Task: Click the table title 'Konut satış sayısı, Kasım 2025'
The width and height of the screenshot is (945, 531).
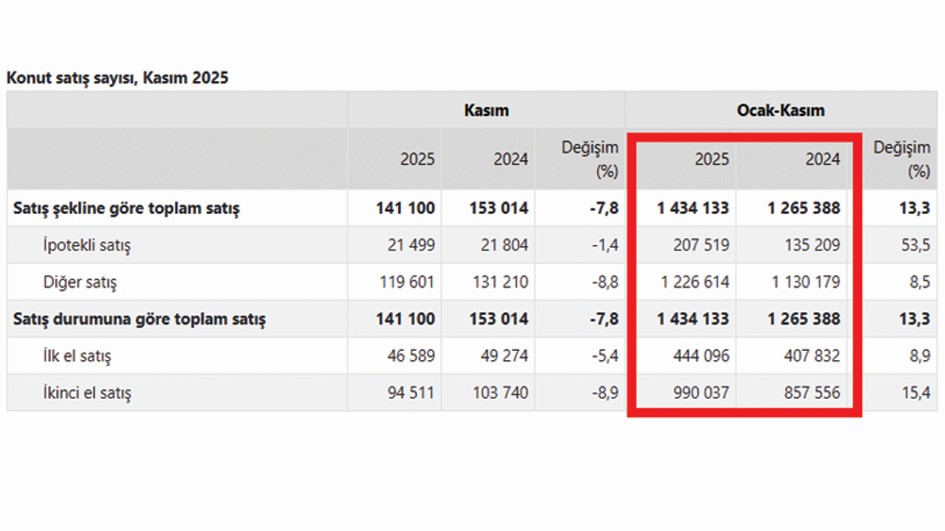Action: [117, 77]
